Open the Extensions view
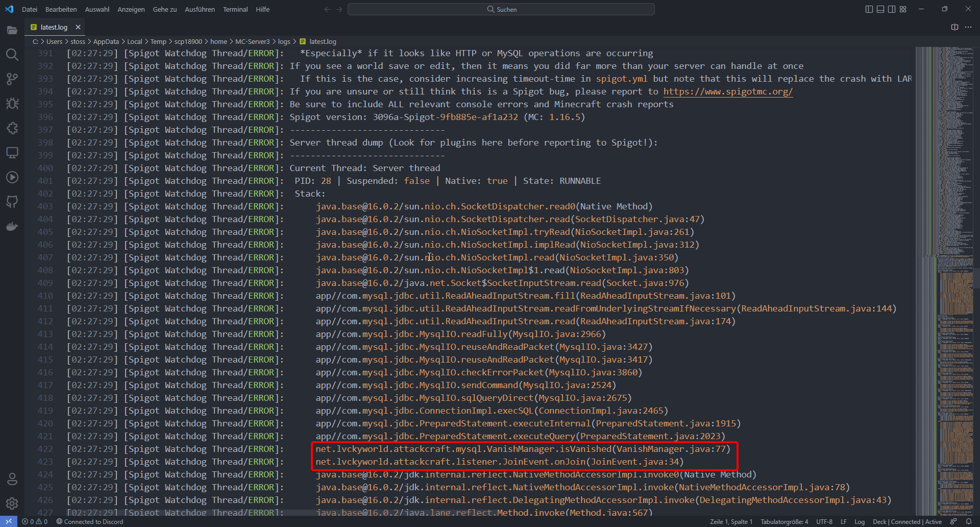 pyautogui.click(x=12, y=128)
